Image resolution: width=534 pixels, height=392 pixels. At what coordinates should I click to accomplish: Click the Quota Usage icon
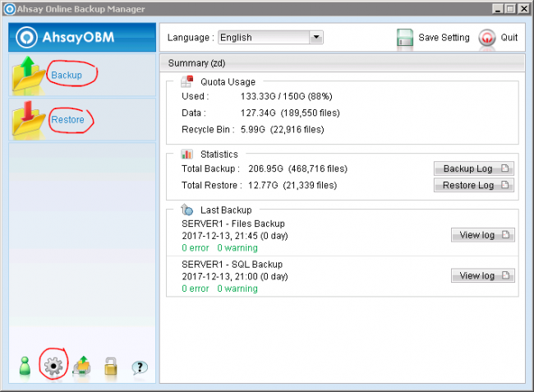(187, 81)
